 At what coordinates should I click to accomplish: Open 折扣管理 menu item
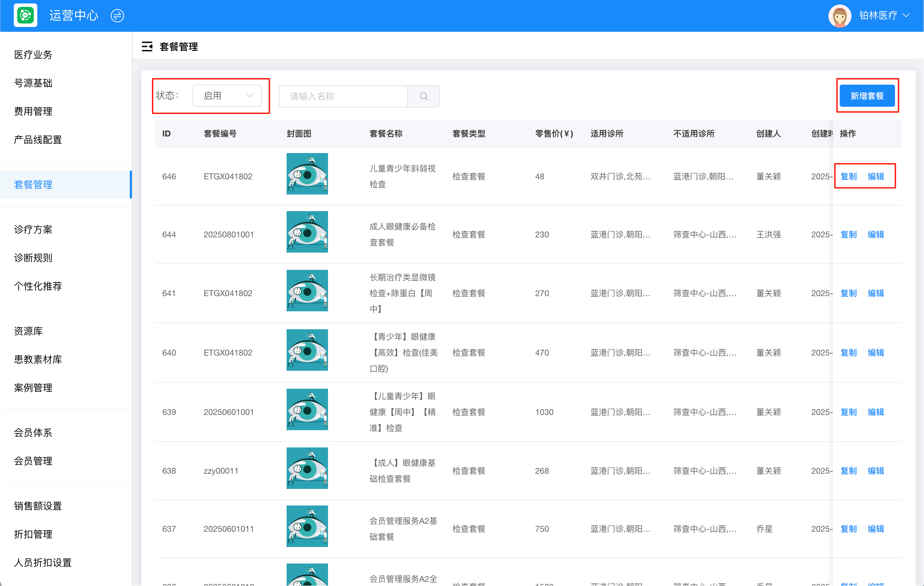(x=33, y=534)
